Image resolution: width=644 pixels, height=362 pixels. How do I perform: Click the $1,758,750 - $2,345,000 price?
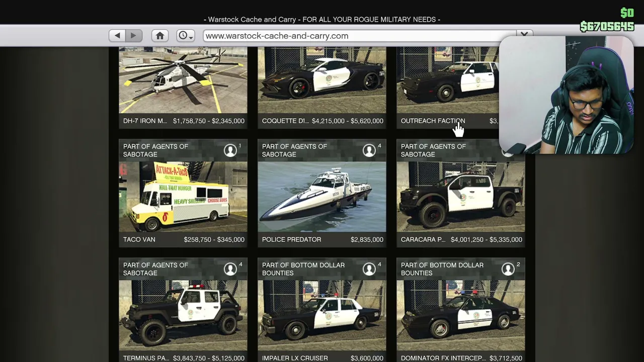tap(209, 121)
